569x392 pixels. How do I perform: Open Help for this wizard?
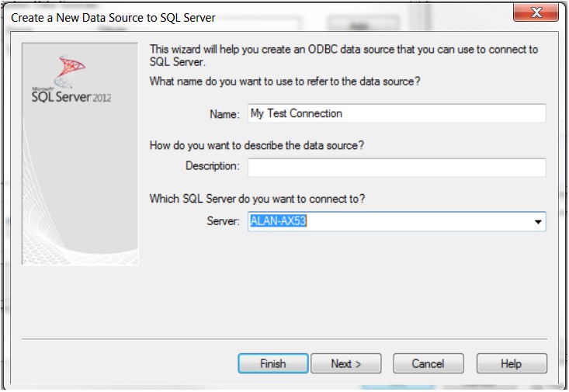pyautogui.click(x=512, y=363)
